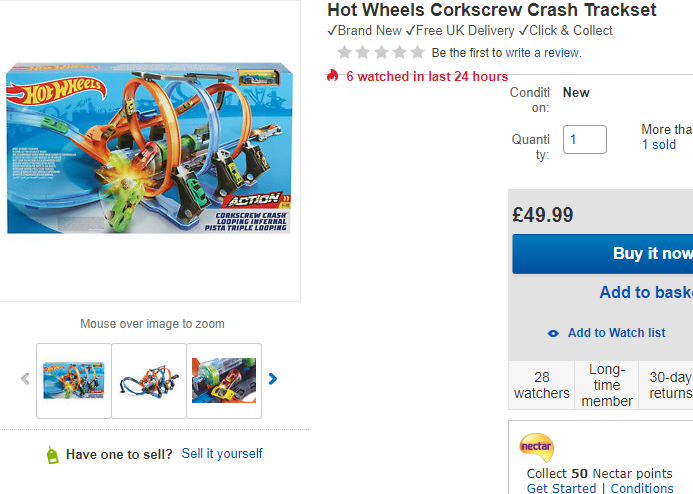Image resolution: width=693 pixels, height=494 pixels.
Task: Show next thumbnails with right arrow
Action: (x=273, y=379)
